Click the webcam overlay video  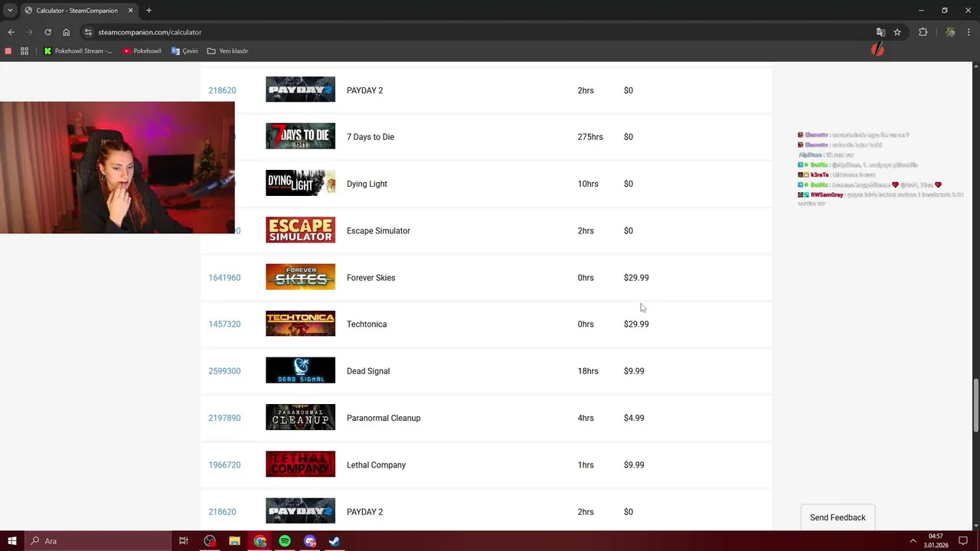117,168
